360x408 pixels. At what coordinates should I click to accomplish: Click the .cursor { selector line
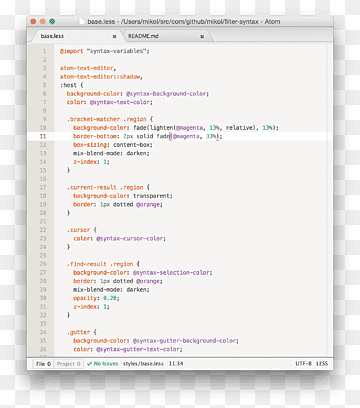click(x=81, y=230)
